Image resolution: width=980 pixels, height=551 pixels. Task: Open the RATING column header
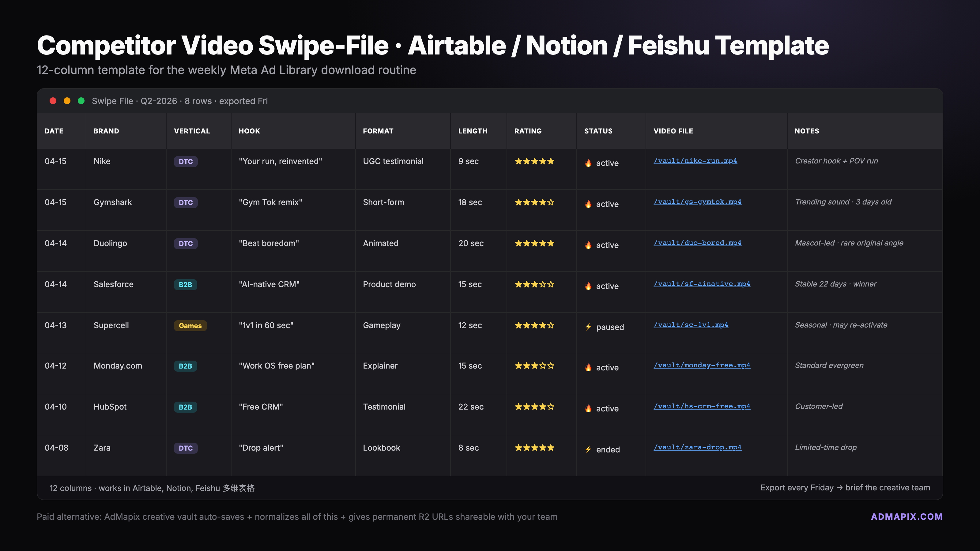[x=528, y=131]
